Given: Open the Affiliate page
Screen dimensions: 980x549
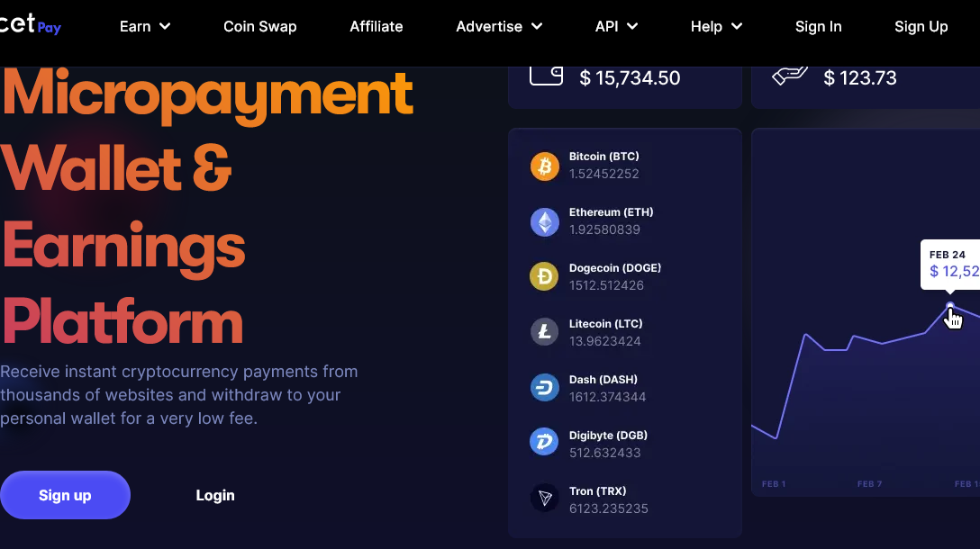Looking at the screenshot, I should click(377, 26).
